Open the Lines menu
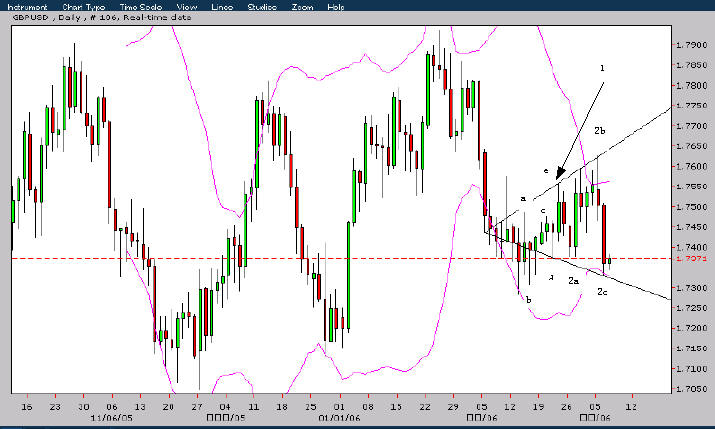This screenshot has height=429, width=715. click(x=223, y=7)
